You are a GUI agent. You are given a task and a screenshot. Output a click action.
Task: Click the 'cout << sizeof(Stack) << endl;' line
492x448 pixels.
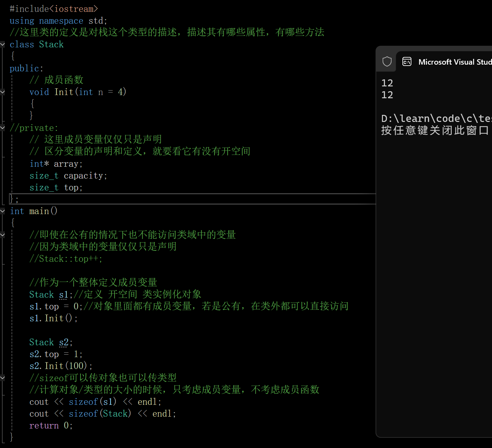click(103, 414)
